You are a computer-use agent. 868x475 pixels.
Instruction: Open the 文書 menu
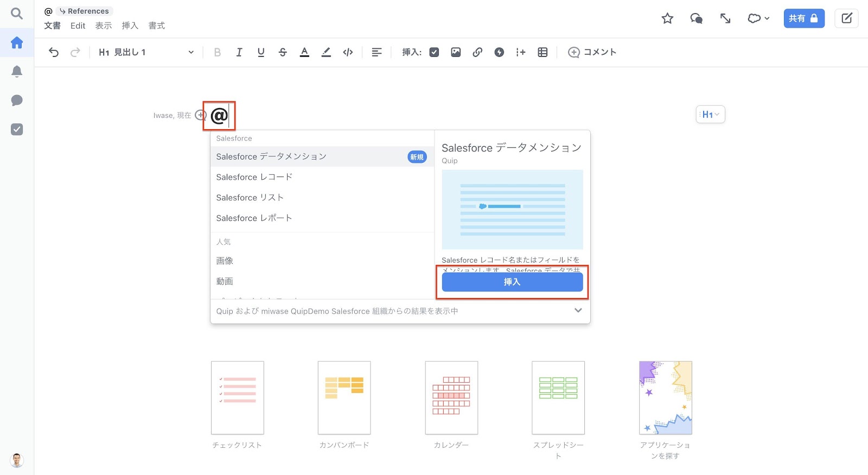click(52, 26)
